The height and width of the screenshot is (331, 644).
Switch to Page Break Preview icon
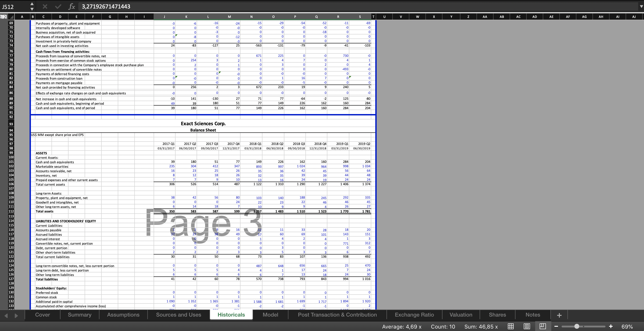point(543,326)
